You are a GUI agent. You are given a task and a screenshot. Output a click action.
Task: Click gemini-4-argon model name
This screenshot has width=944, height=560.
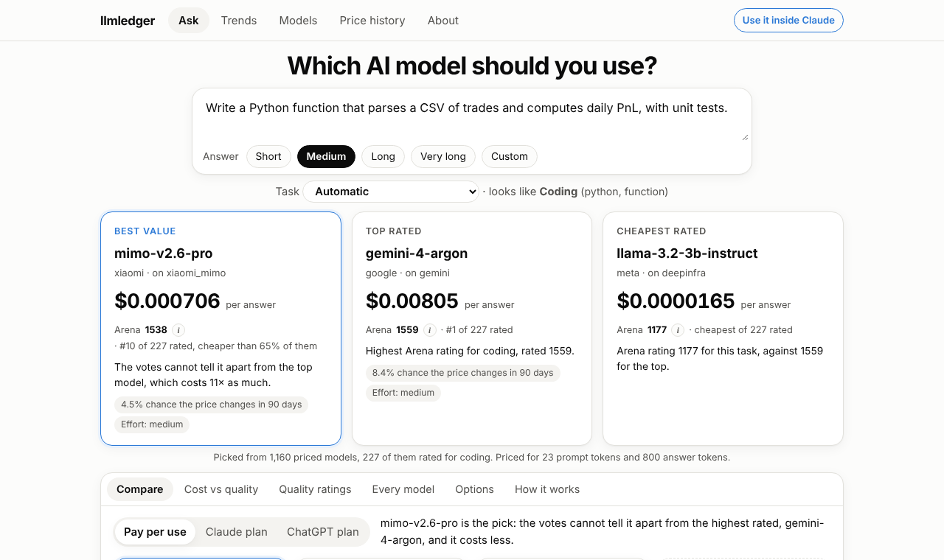[x=417, y=253]
